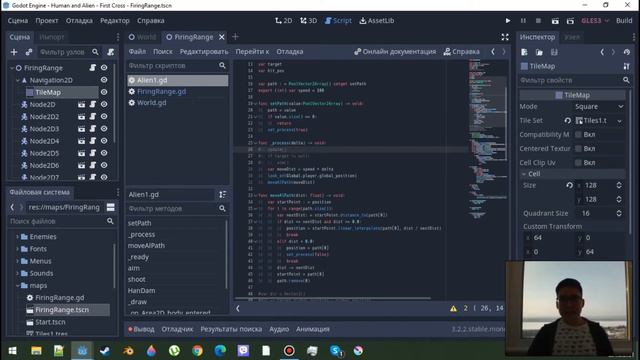Increment Cell Size x value stepper

click(x=619, y=183)
